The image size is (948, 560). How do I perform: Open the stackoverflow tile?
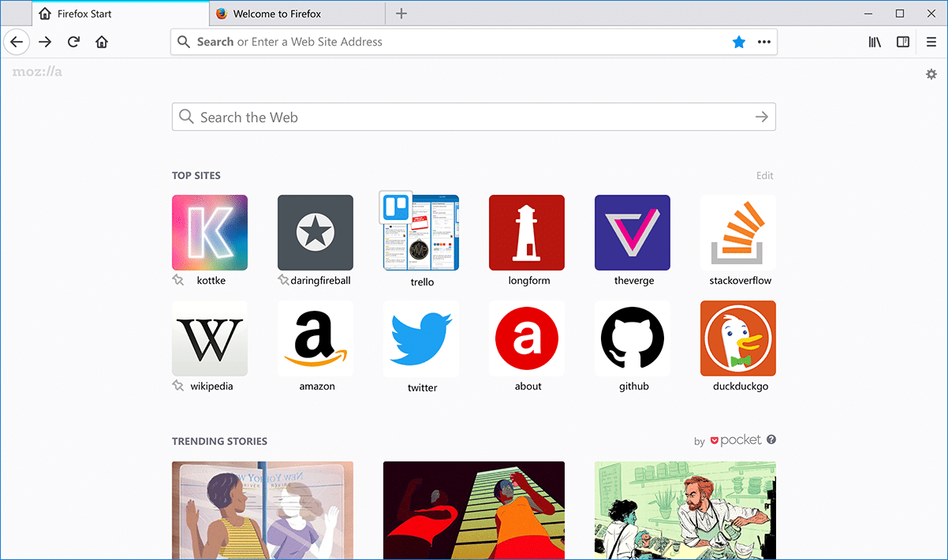[738, 233]
